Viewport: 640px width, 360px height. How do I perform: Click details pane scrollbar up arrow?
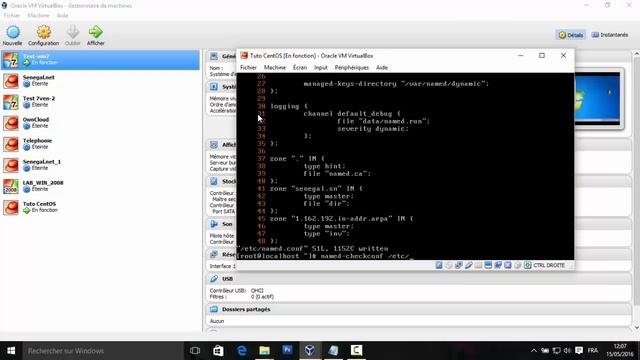tap(636, 53)
